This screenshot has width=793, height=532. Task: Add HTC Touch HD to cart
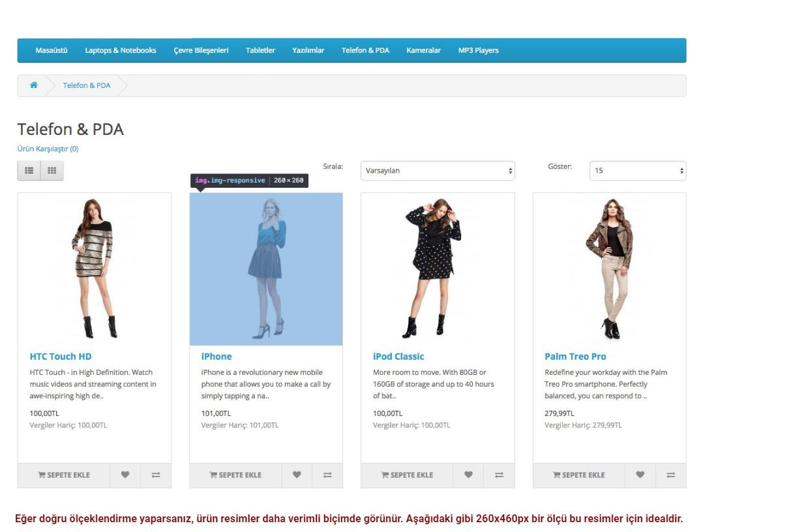click(64, 475)
